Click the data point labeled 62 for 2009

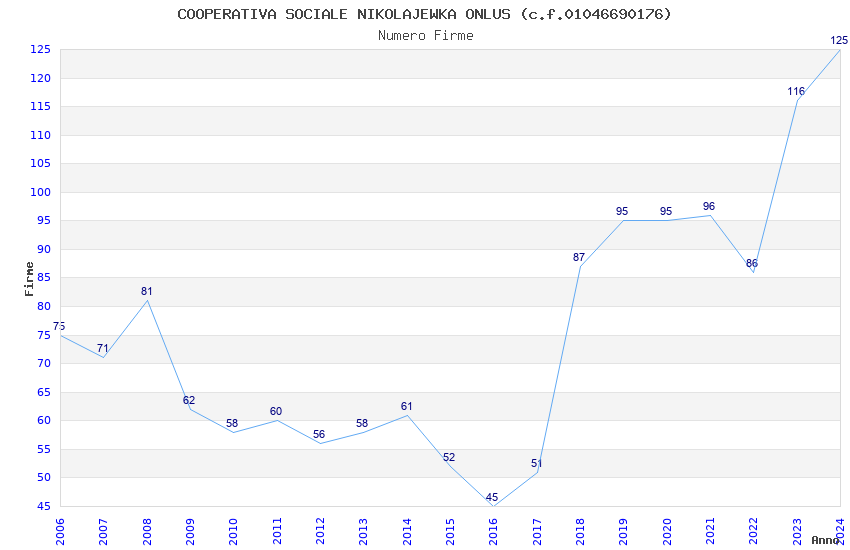coord(190,409)
